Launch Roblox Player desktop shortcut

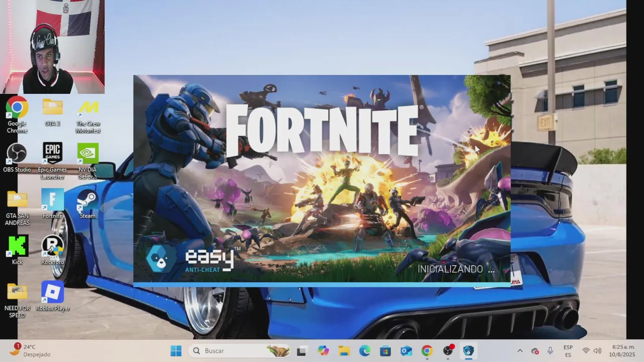coord(52,297)
